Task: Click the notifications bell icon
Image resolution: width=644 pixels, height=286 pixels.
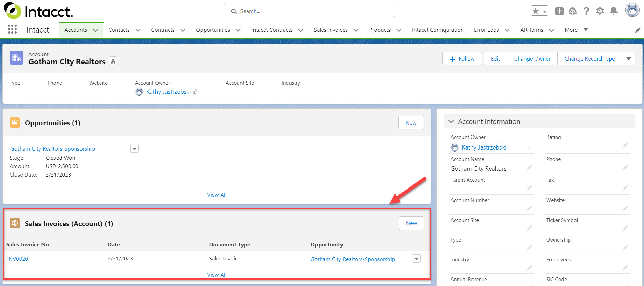Action: [614, 11]
